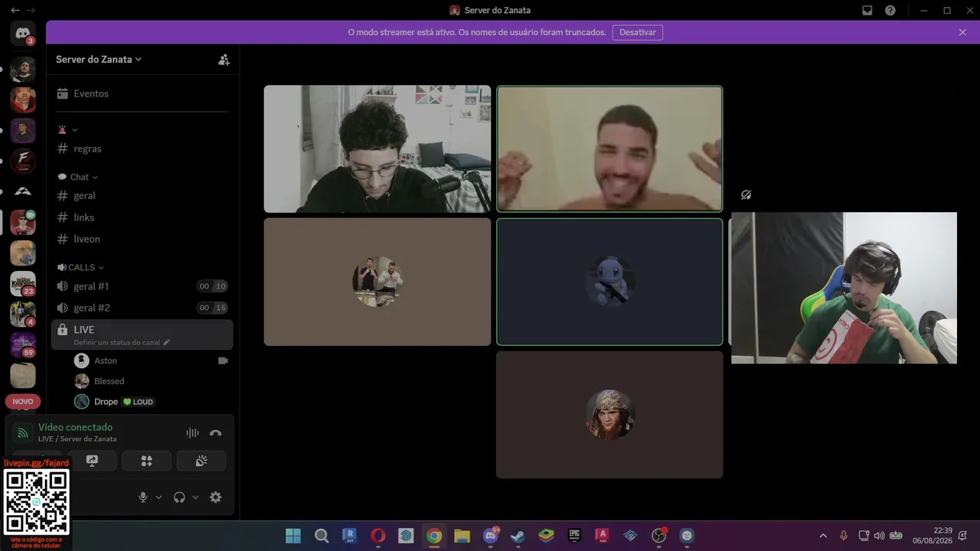Open File Explorer from taskbar
This screenshot has height=551, width=980.
pyautogui.click(x=462, y=536)
